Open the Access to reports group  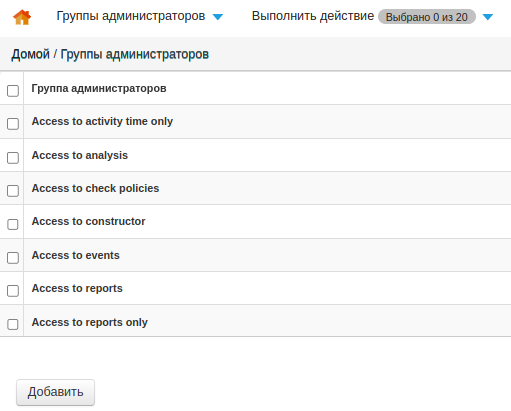(x=77, y=288)
